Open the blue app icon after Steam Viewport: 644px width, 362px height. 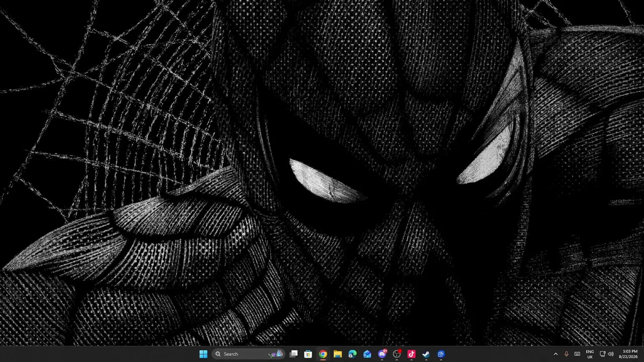(441, 354)
